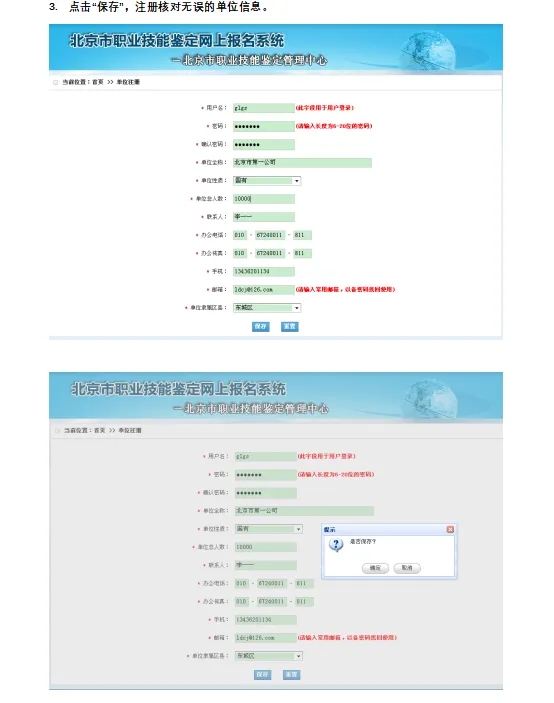Click the 保存 button in the first form
Screen dimensions: 554x703
pos(260,326)
